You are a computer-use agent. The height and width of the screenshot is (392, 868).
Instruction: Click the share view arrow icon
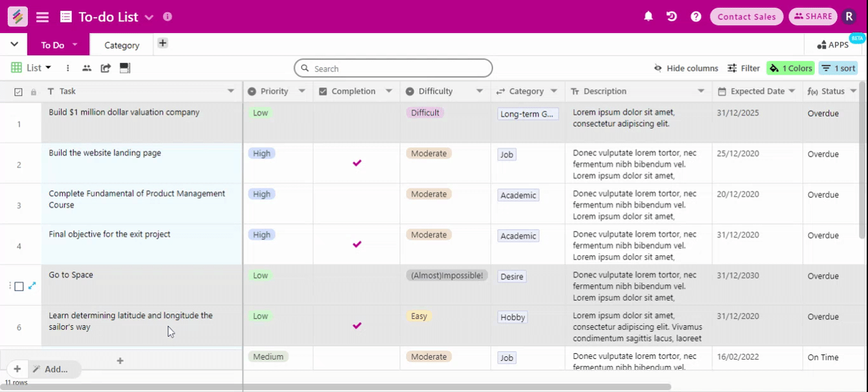point(106,68)
